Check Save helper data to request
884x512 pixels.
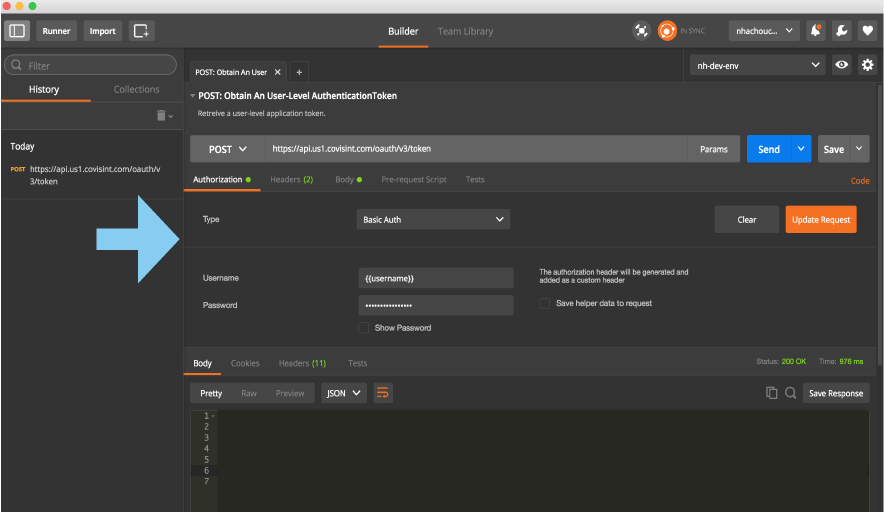pos(545,303)
